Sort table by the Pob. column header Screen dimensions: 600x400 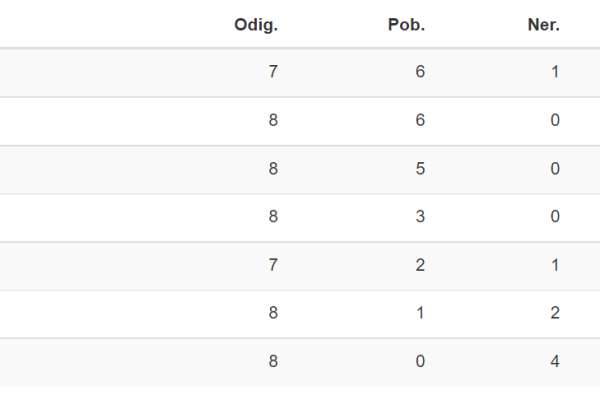pyautogui.click(x=406, y=25)
